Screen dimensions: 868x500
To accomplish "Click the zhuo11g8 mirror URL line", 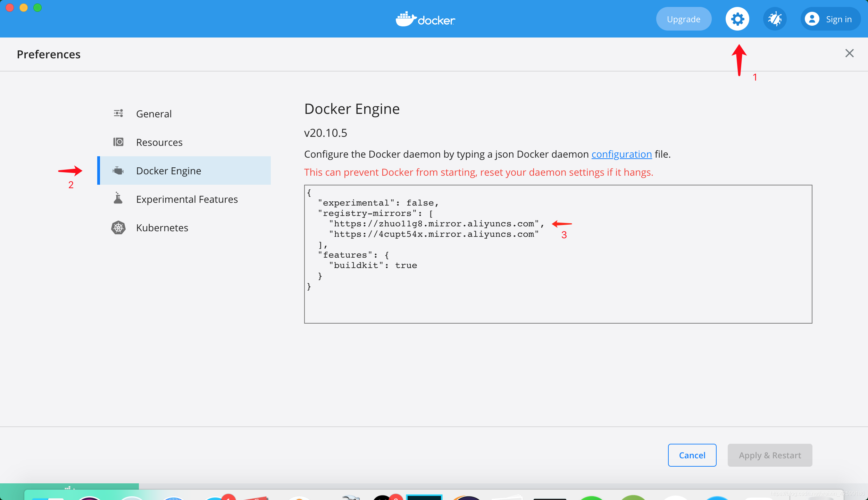I will click(x=436, y=224).
